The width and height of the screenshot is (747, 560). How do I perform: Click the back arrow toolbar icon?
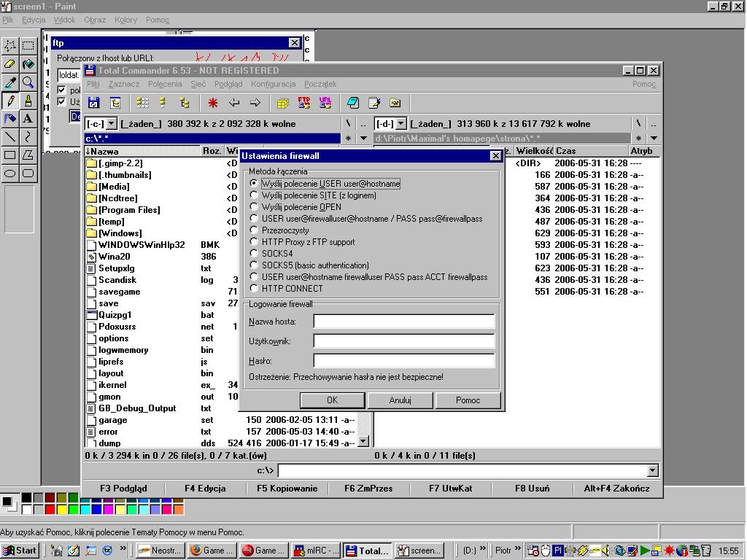coord(234,103)
